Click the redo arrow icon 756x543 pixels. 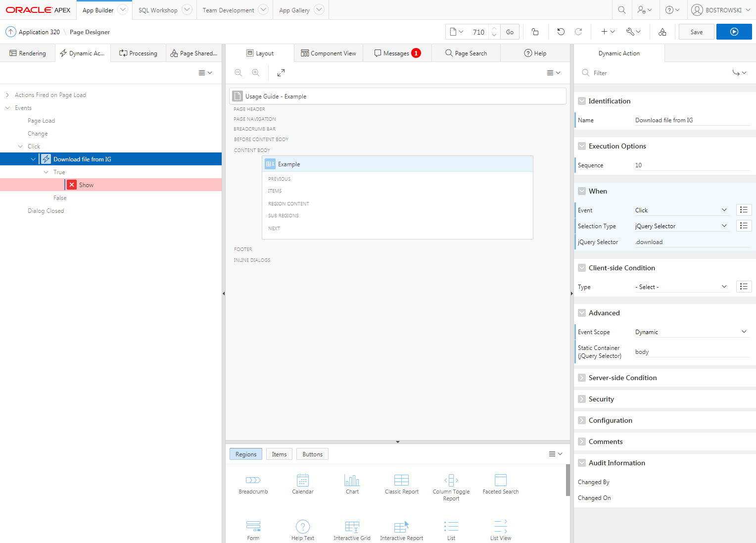578,32
